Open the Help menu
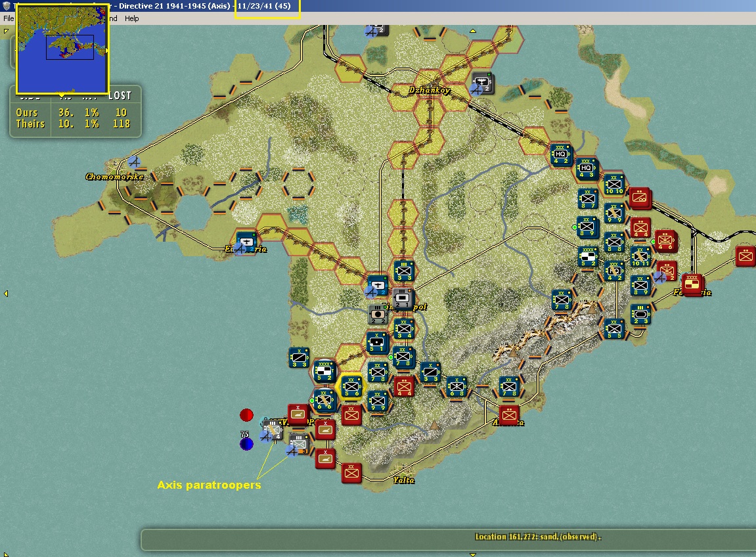The height and width of the screenshot is (557, 756). point(131,18)
